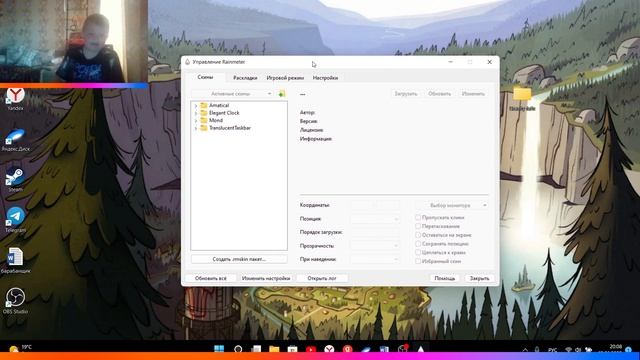Click the microphone tray icon
The image size is (640, 360).
[x=537, y=350]
